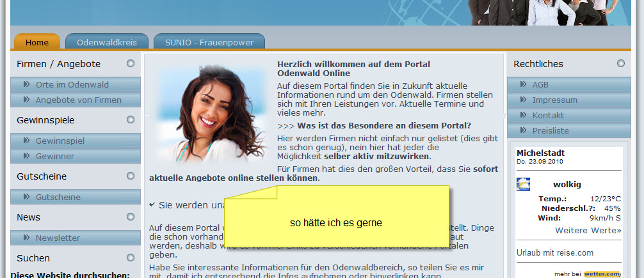Collapse the News section circle button
This screenshot has height=278, width=644.
point(131,217)
